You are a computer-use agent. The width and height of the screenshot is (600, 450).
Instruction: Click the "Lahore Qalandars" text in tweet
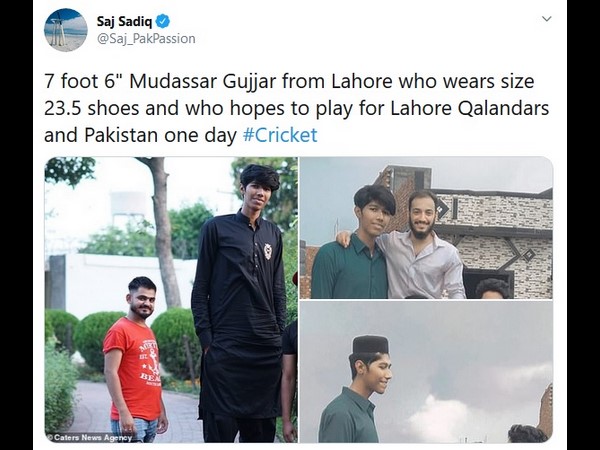[470, 108]
